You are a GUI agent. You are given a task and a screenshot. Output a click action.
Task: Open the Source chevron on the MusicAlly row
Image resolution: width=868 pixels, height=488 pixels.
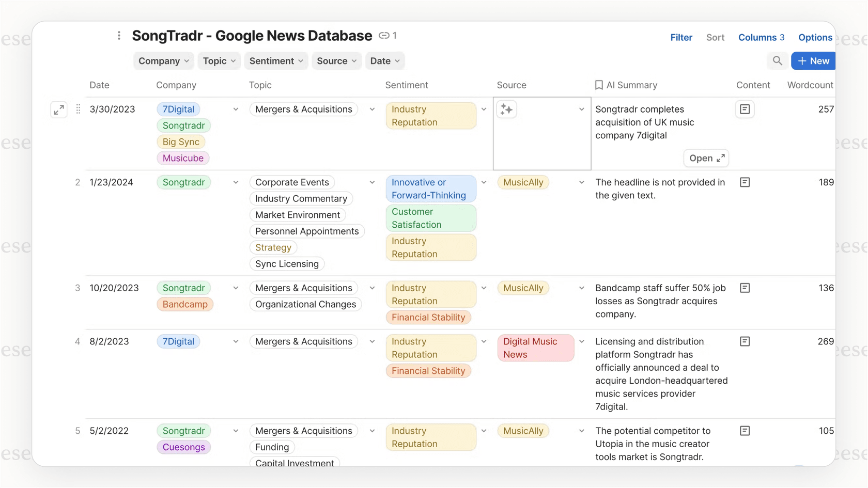(581, 182)
